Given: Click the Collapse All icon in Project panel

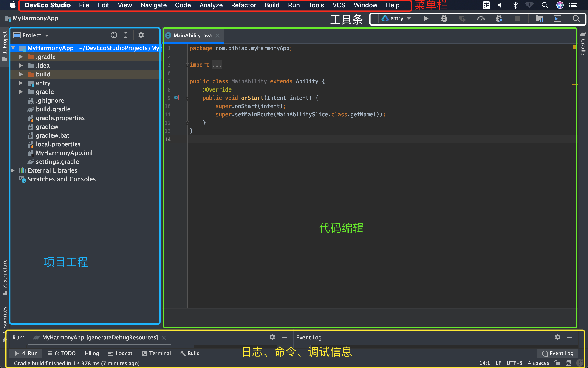Looking at the screenshot, I should coord(126,35).
